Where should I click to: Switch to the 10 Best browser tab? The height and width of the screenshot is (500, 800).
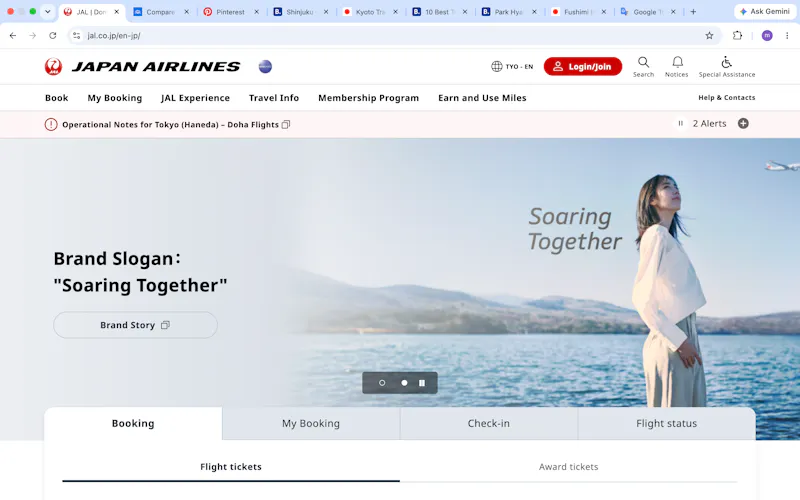[440, 12]
